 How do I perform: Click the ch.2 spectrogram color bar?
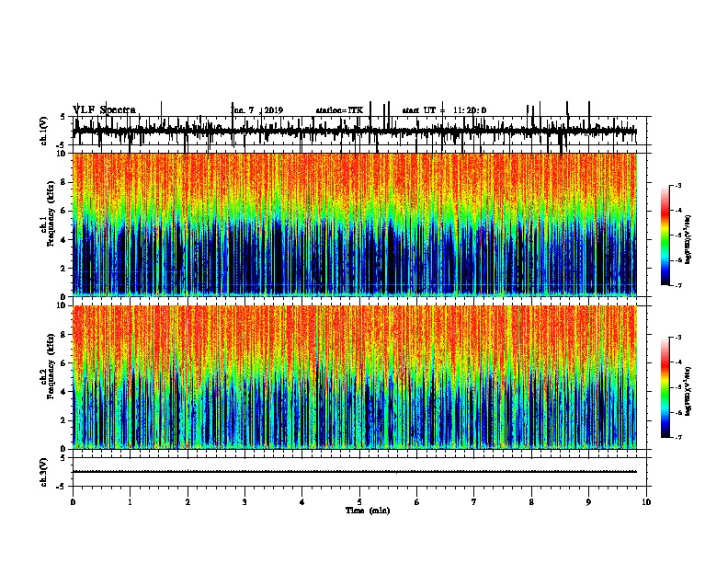[x=665, y=387]
